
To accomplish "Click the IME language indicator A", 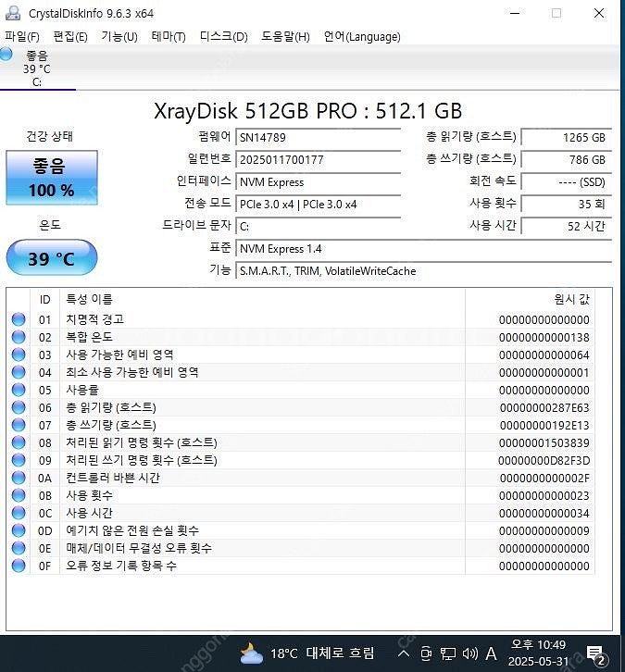I will (x=492, y=653).
